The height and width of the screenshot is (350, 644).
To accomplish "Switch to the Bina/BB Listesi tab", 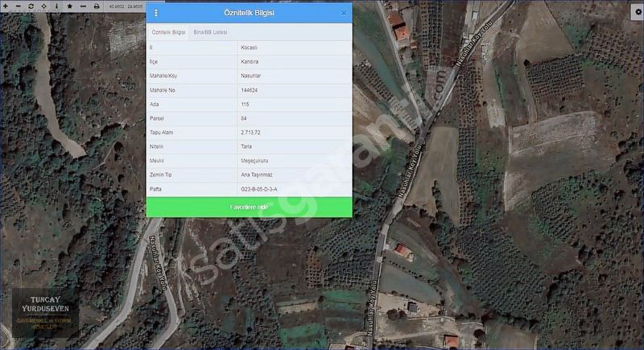I will (x=210, y=32).
